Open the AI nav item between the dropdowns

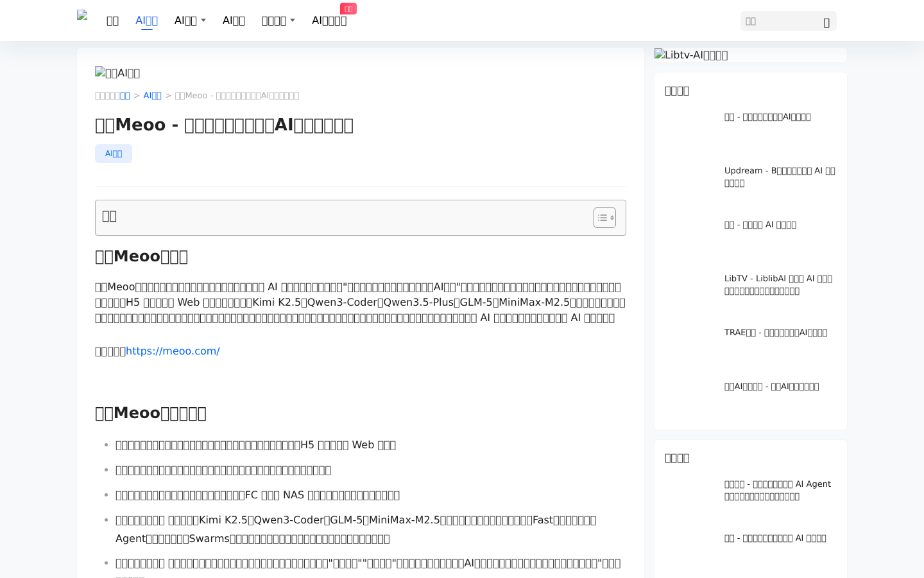[x=234, y=21]
